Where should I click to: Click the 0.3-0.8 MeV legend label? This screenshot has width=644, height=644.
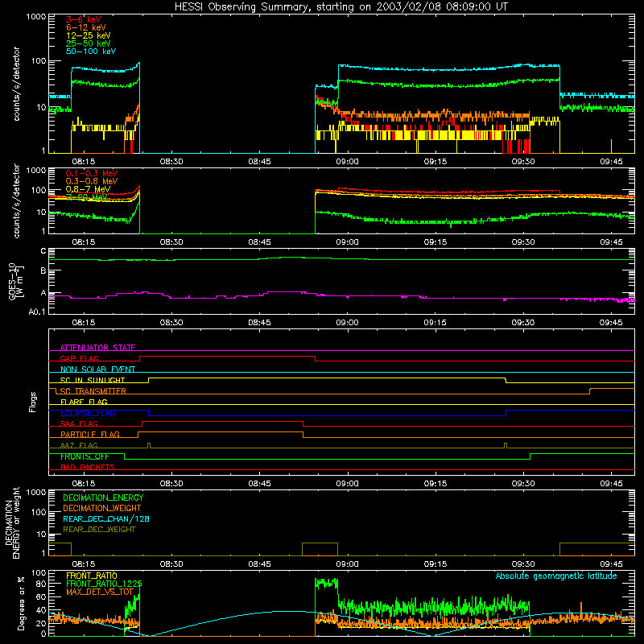tap(92, 181)
